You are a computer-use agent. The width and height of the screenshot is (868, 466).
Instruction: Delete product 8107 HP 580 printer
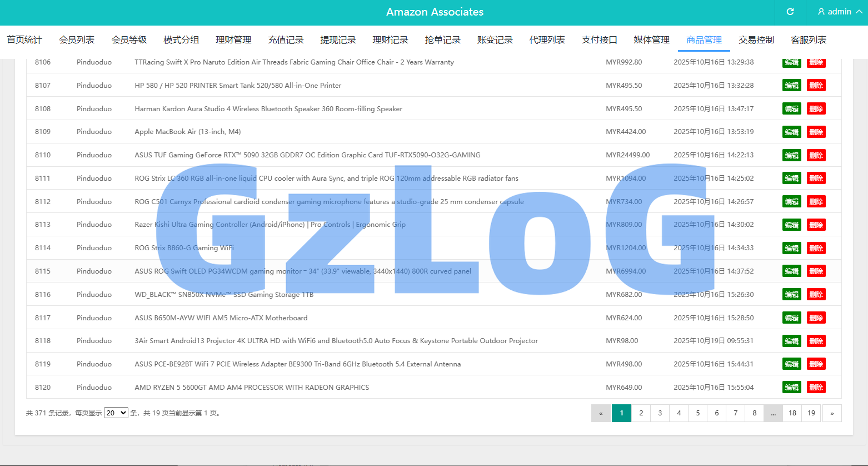click(816, 86)
